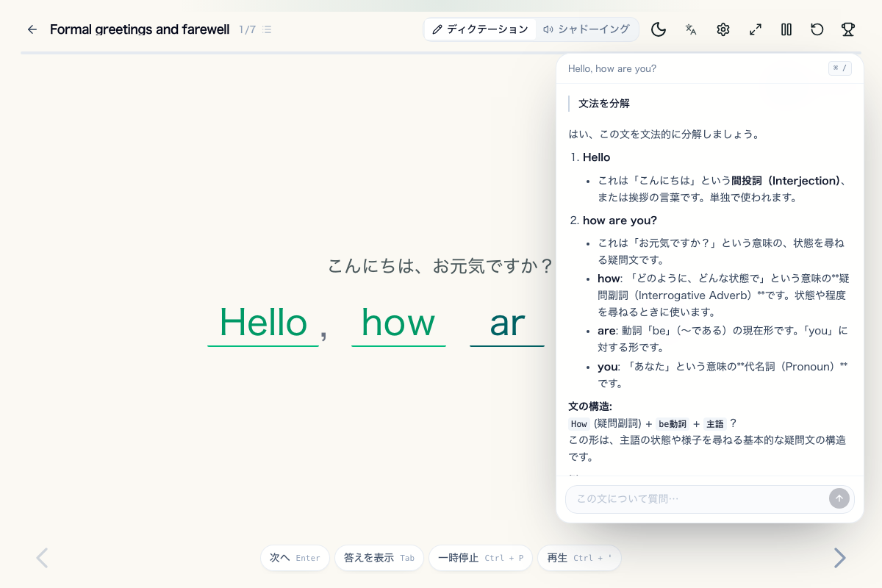The width and height of the screenshot is (882, 588).
Task: Click the 再生 playback button
Action: [579, 558]
